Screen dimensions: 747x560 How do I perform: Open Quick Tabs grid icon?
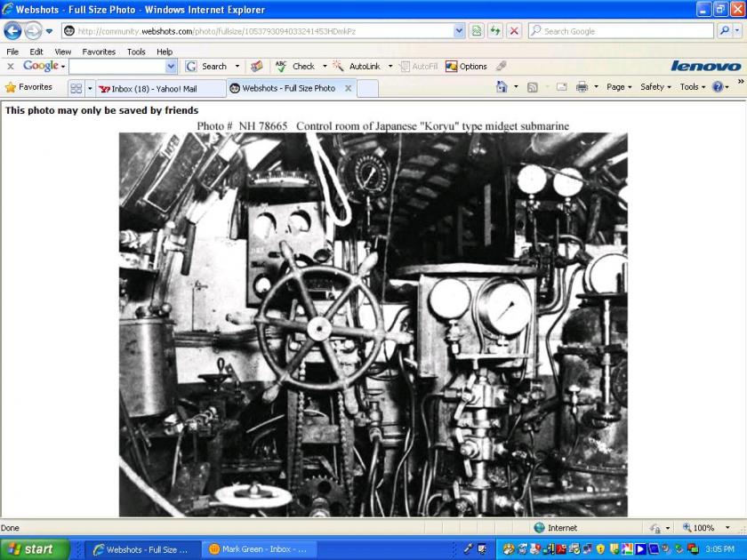coord(76,89)
